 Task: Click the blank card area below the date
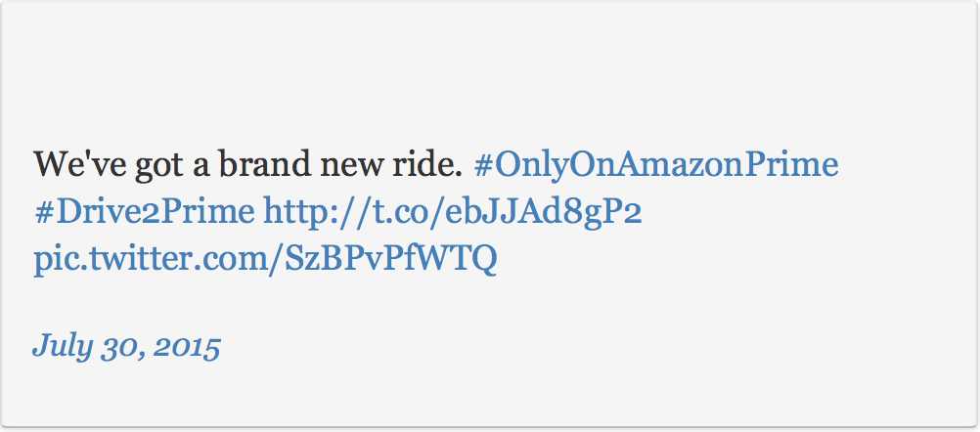pyautogui.click(x=489, y=396)
